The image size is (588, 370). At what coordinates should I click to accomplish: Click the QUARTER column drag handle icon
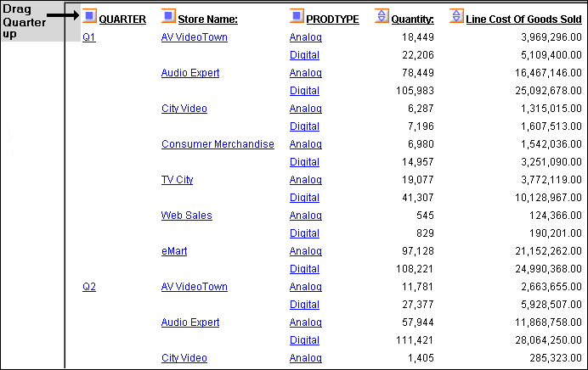(89, 16)
